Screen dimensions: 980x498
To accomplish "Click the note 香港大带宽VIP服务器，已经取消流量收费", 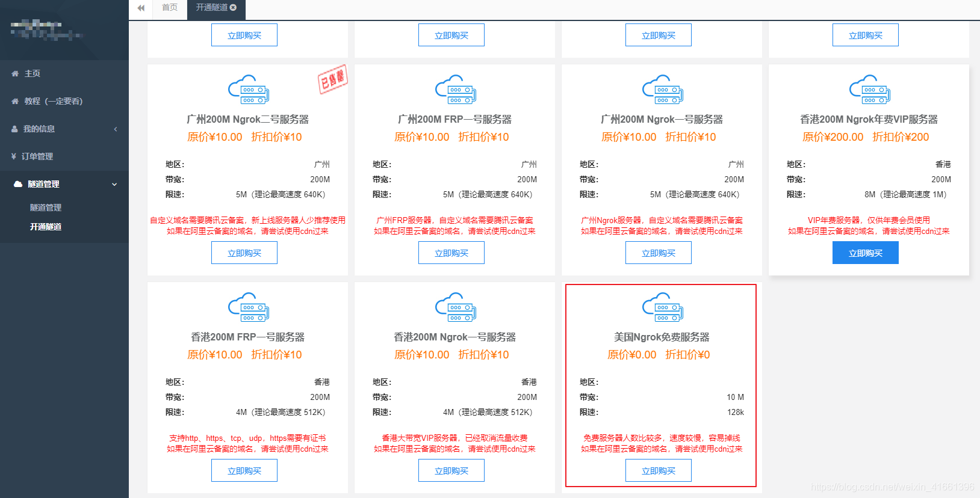I will [x=455, y=438].
